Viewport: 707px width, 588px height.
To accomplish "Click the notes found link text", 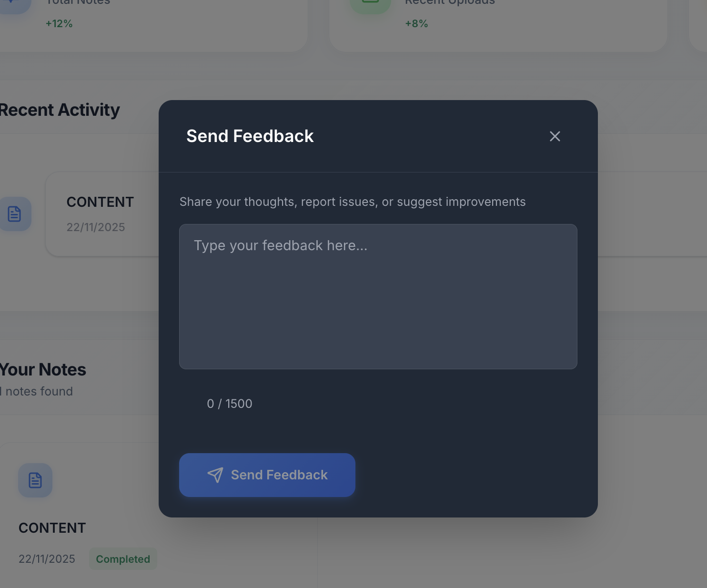I will coord(36,391).
